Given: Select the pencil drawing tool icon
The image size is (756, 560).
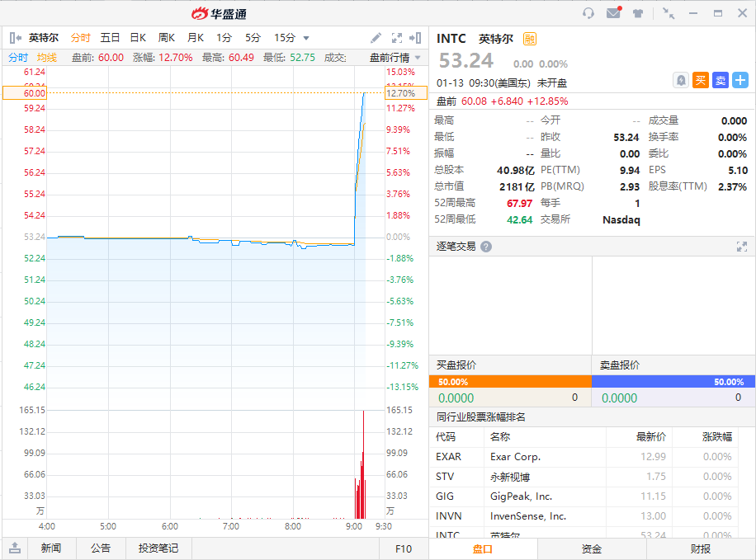Looking at the screenshot, I should tap(376, 38).
